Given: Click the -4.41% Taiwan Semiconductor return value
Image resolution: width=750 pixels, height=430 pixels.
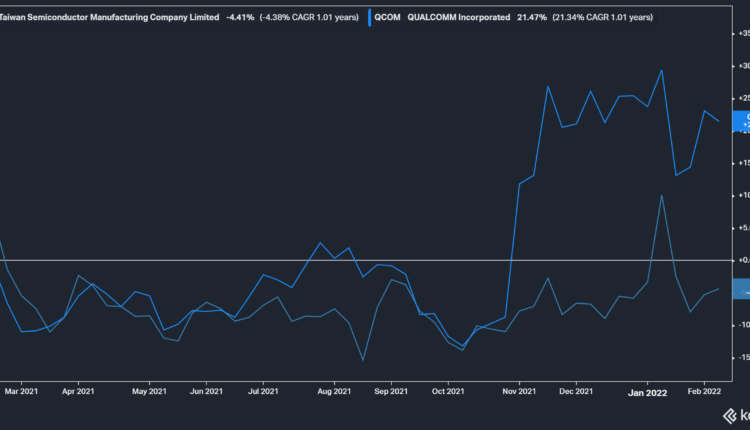Looking at the screenshot, I should click(x=239, y=17).
